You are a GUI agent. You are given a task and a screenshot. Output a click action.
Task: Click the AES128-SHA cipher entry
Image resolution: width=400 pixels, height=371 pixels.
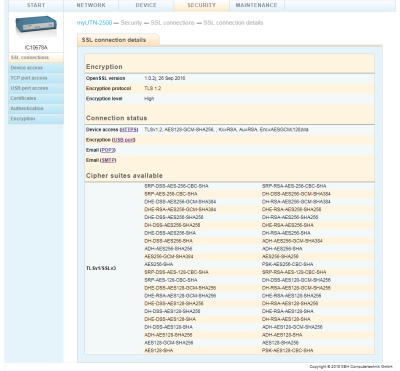159,351
